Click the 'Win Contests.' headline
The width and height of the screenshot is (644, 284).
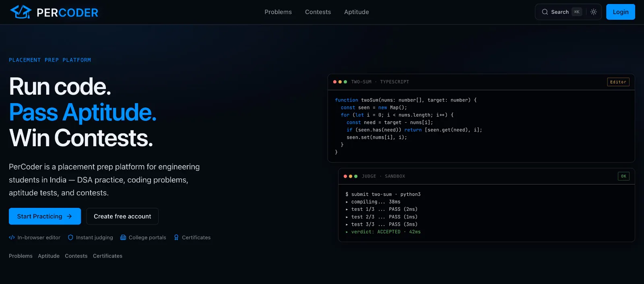click(x=81, y=138)
